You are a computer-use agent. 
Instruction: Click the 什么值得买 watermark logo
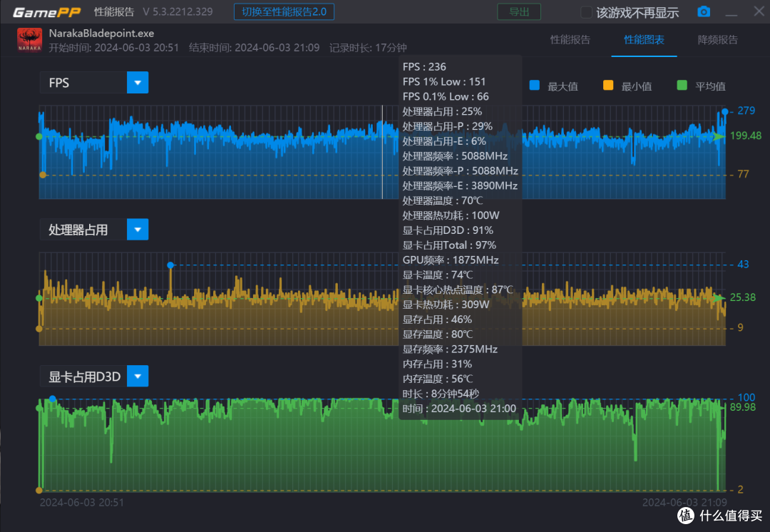720,515
